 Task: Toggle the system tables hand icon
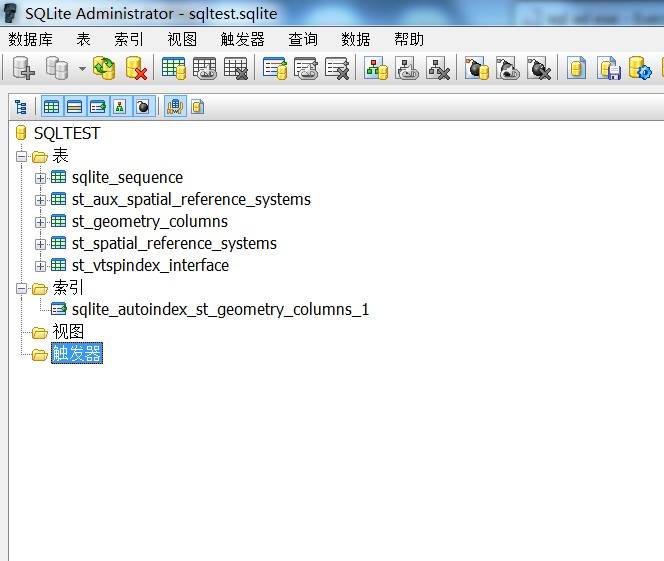[174, 107]
